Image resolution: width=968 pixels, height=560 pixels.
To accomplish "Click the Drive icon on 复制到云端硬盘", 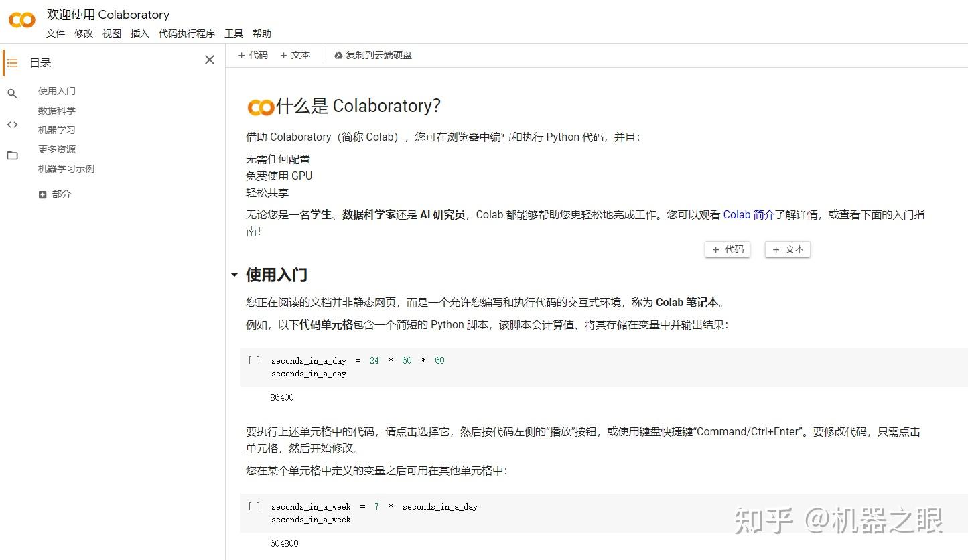I will 338,55.
